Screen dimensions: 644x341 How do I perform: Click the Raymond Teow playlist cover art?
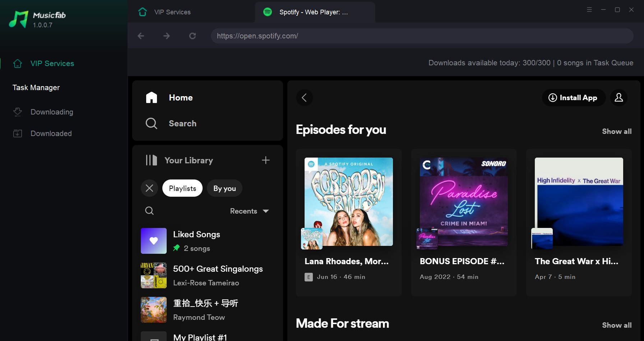click(x=154, y=310)
